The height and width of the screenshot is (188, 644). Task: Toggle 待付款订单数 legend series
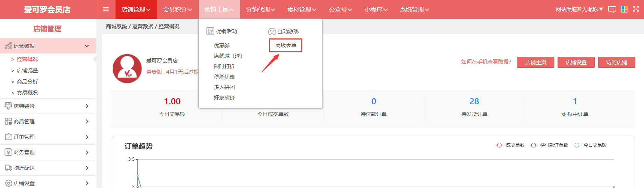click(x=548, y=145)
